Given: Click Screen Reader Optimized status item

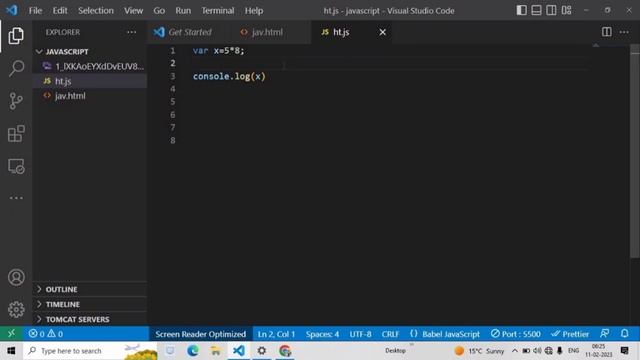Looking at the screenshot, I should tap(200, 334).
